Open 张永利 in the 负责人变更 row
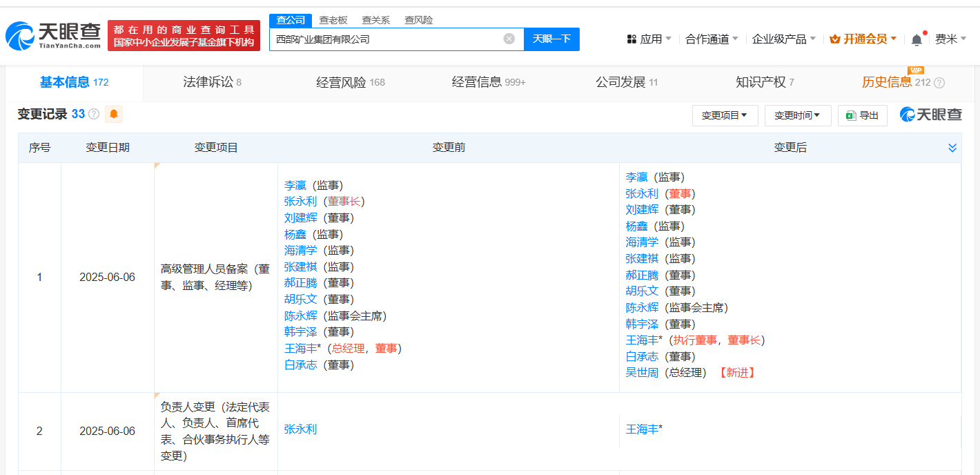This screenshot has width=980, height=475. tap(301, 429)
